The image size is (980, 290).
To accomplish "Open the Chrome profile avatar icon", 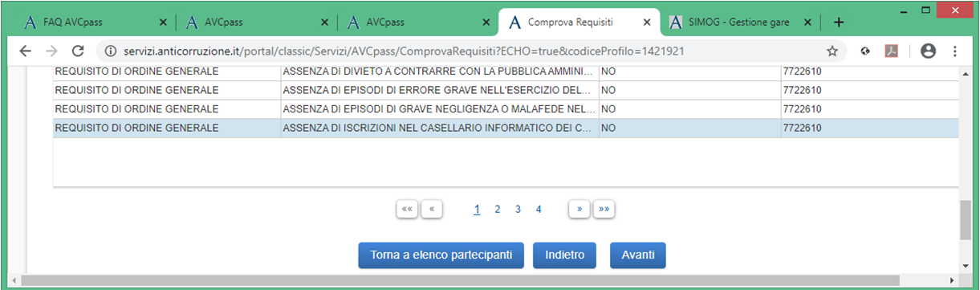I will pos(929,51).
